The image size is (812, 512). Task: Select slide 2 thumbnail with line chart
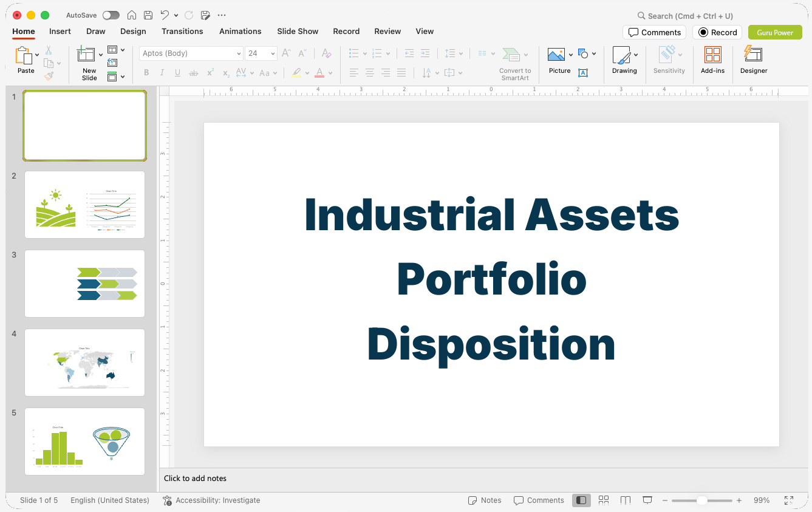[x=85, y=205]
